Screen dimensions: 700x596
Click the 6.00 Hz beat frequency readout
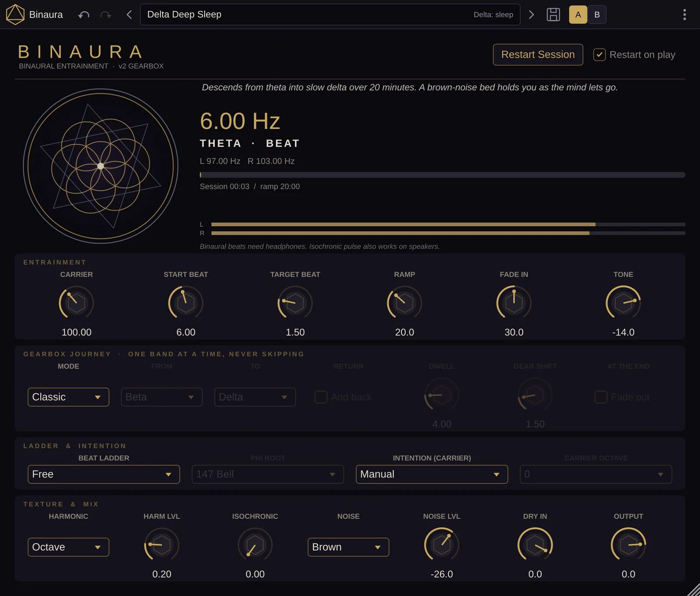coord(240,121)
